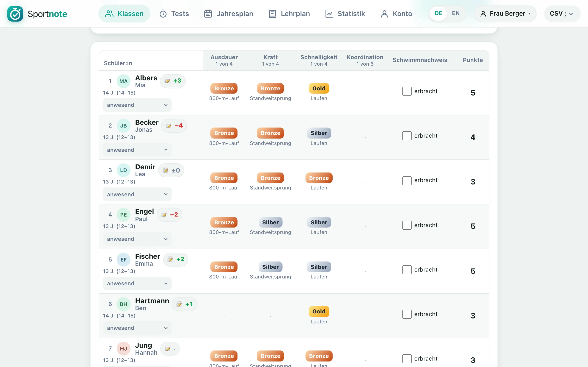The image size is (588, 367).
Task: Check Schwimmnachweis erbracht for Albers Mia
Action: (x=407, y=91)
